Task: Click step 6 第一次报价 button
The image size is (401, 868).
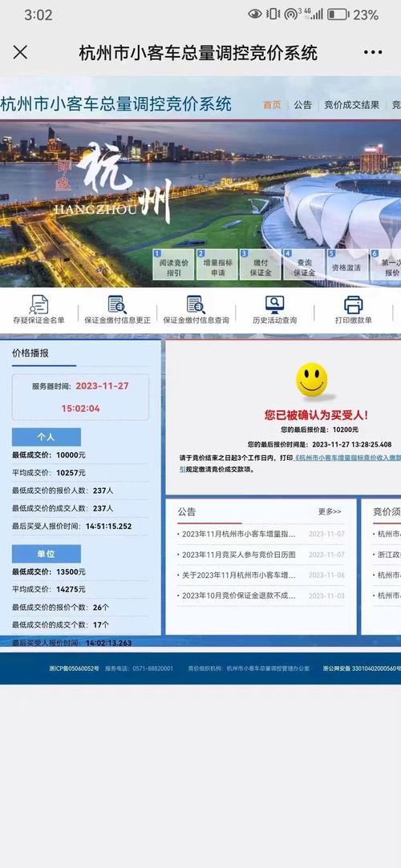Action: coord(386,265)
